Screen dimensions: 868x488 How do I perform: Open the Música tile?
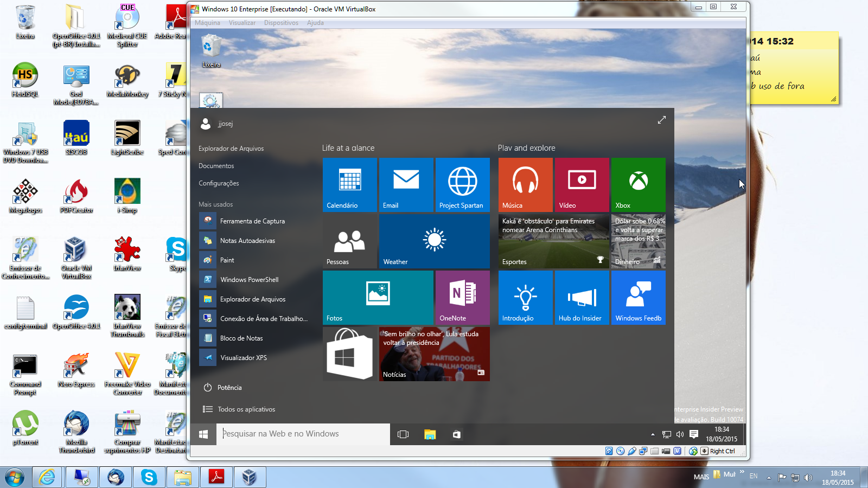click(x=525, y=184)
